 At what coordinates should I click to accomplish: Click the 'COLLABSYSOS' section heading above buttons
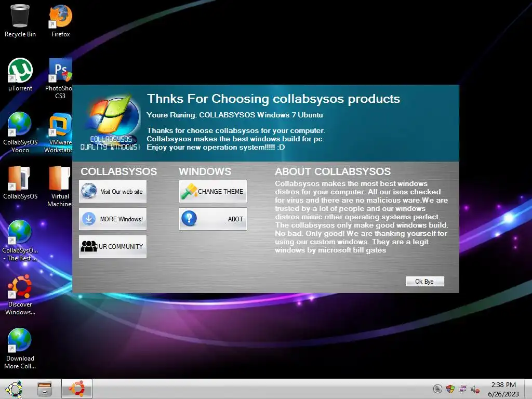(119, 171)
